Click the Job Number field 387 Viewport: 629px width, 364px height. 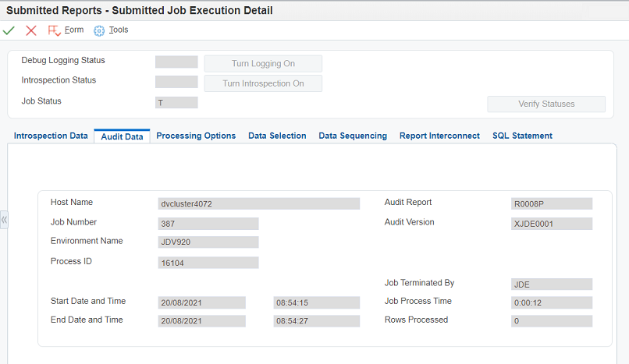click(x=208, y=224)
